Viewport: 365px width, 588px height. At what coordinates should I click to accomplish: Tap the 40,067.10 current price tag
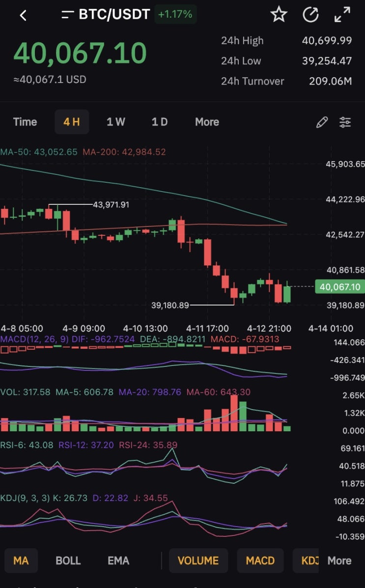(x=340, y=287)
